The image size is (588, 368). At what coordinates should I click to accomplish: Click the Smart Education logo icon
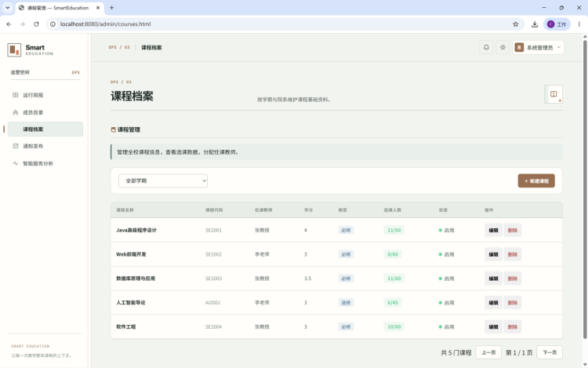tap(14, 49)
